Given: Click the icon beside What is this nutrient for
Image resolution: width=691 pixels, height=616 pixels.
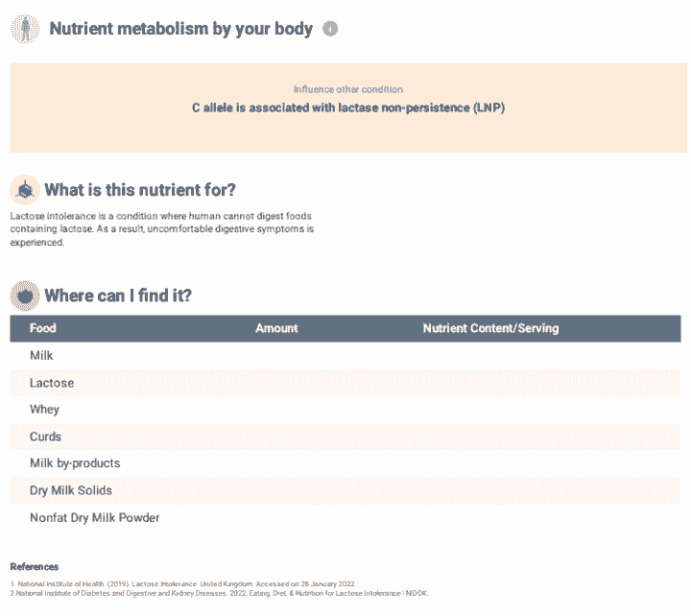Looking at the screenshot, I should click(x=26, y=190).
